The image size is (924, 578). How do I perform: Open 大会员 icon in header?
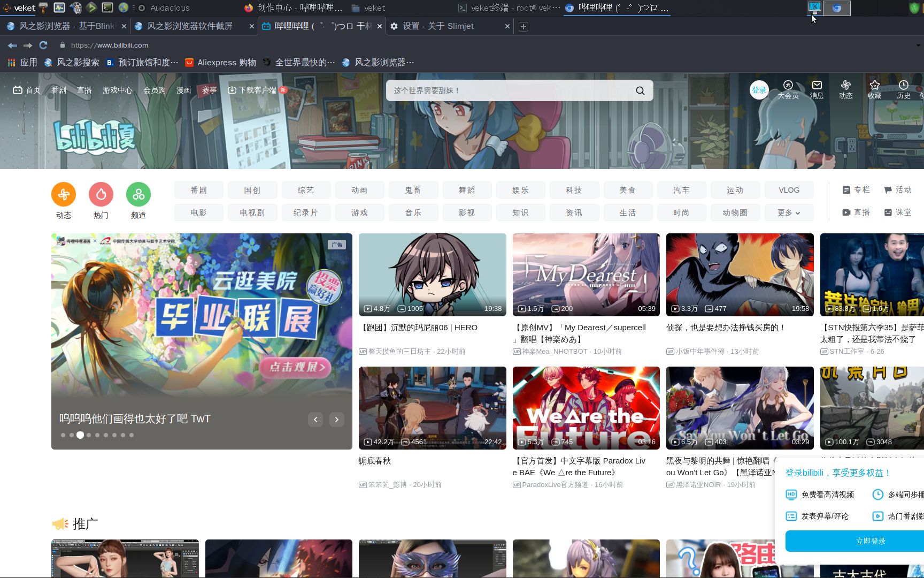tap(788, 89)
